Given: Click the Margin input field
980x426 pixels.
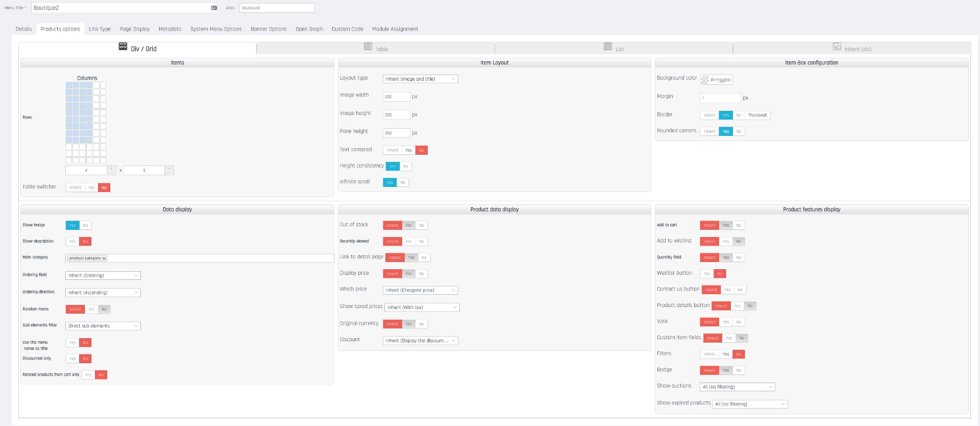Looking at the screenshot, I should [720, 98].
